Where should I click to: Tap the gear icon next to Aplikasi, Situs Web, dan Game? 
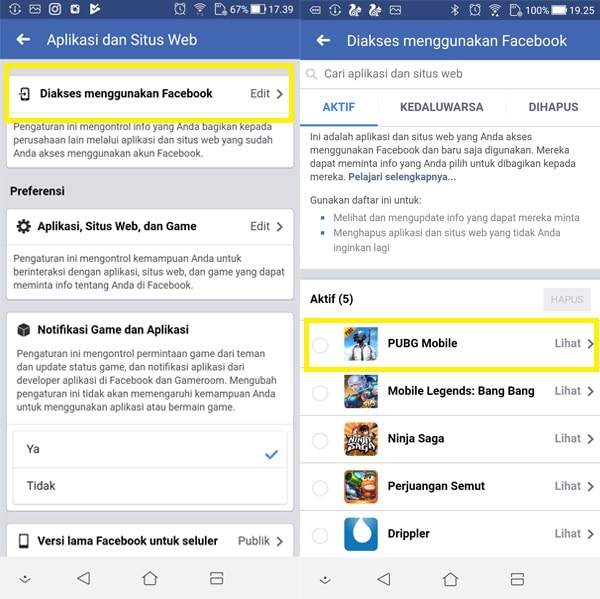pyautogui.click(x=23, y=227)
